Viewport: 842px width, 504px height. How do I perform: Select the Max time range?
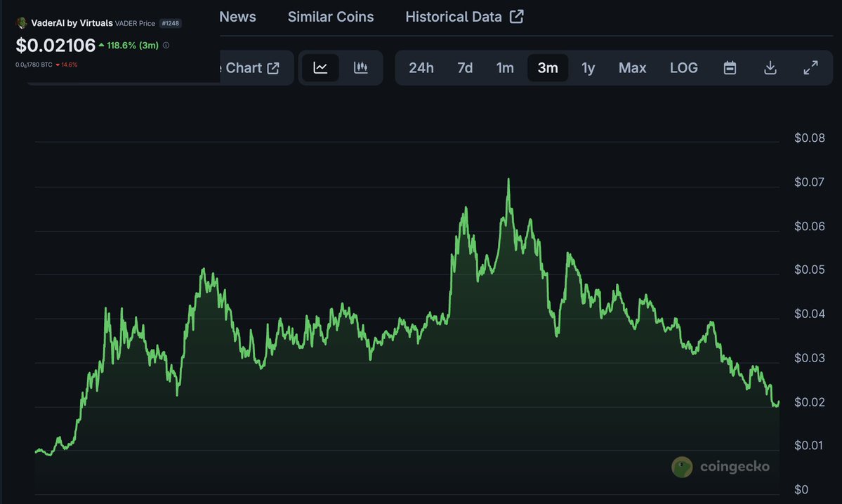click(632, 67)
